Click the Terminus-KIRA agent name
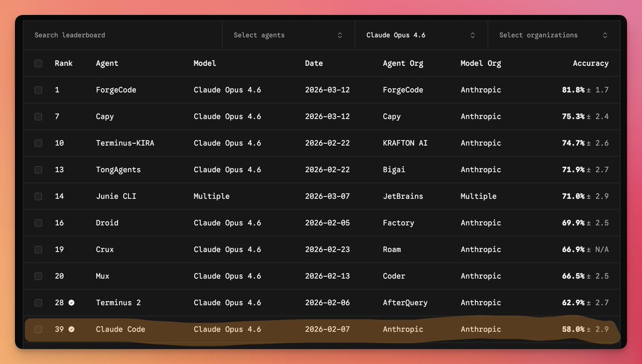The width and height of the screenshot is (642, 364). coord(125,143)
